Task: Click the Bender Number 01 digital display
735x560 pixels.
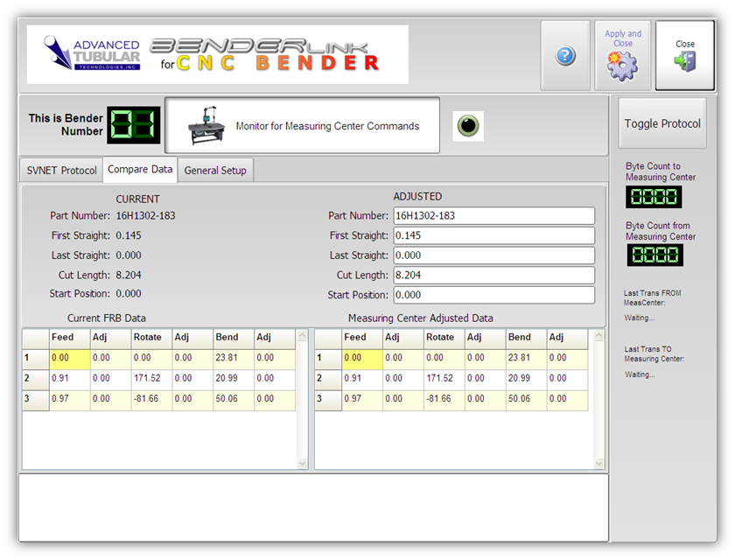Action: tap(133, 125)
